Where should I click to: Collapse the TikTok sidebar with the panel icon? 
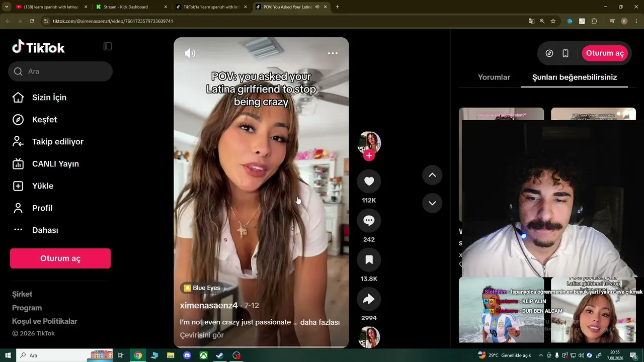pos(108,46)
